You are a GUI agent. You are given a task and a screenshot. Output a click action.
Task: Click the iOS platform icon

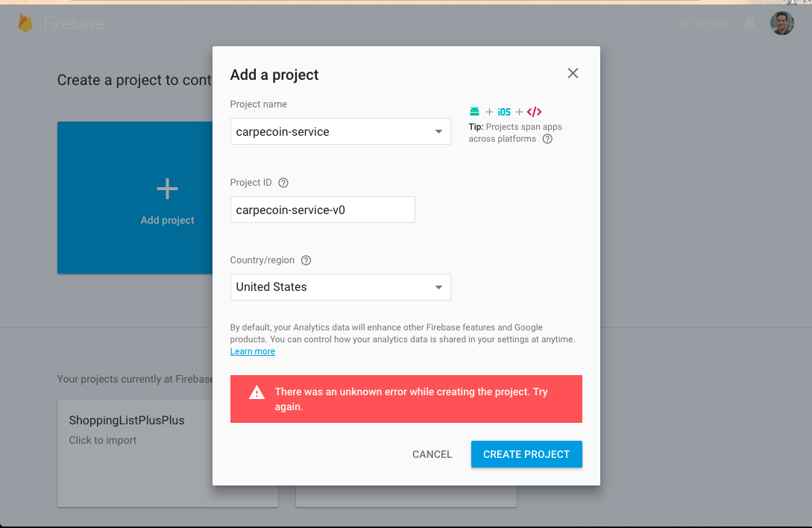504,112
